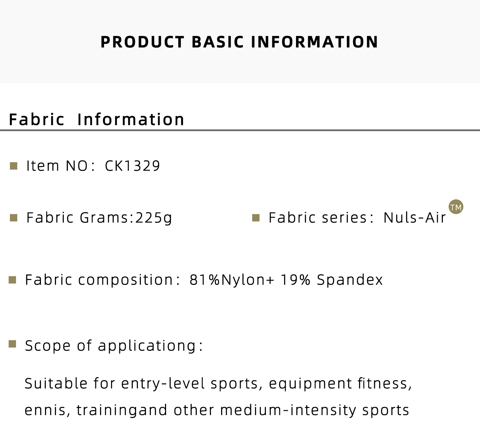This screenshot has width=480, height=448.
Task: Click the gray divider under Fabric Information
Action: (x=240, y=130)
